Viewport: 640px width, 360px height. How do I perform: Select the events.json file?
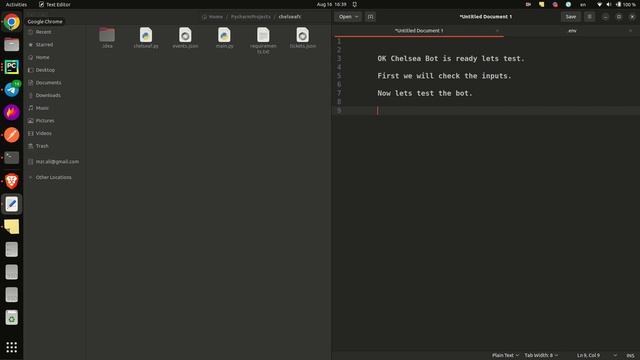185,38
